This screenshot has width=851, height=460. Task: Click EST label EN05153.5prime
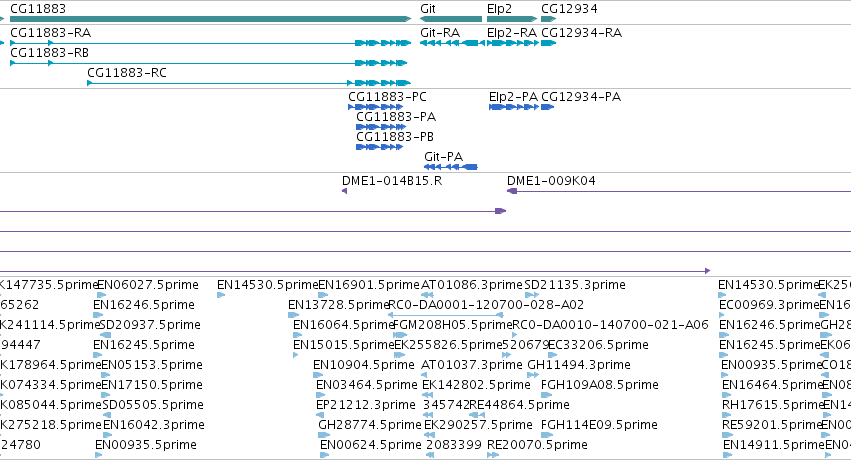[152, 365]
